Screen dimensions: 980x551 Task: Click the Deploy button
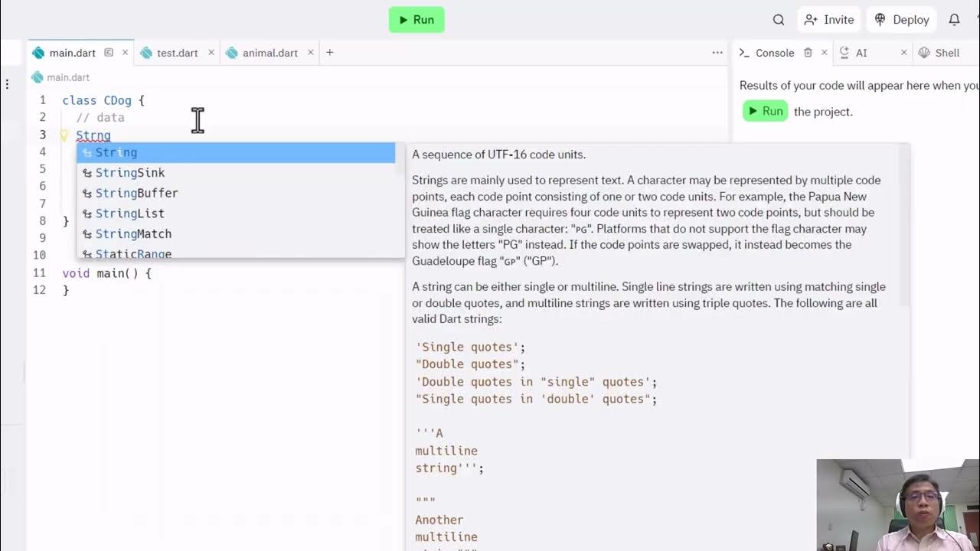902,20
